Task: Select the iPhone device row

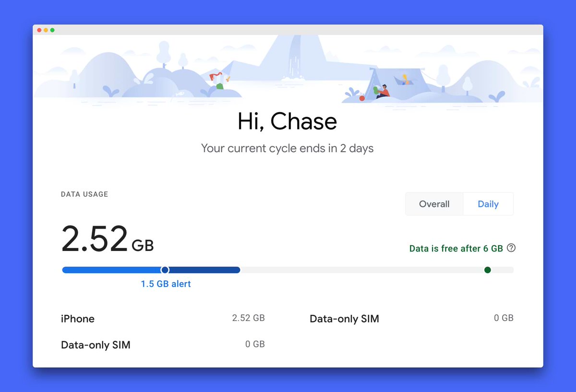Action: tap(163, 319)
